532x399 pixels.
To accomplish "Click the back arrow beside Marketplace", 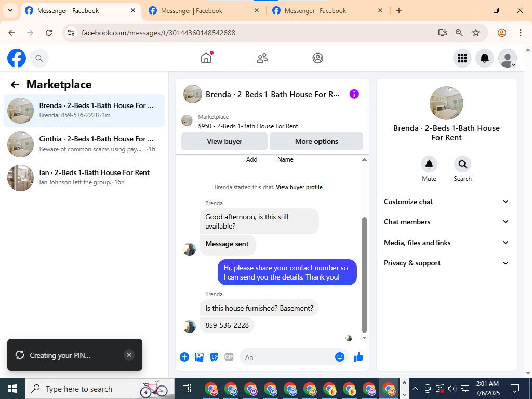I will 15,85.
